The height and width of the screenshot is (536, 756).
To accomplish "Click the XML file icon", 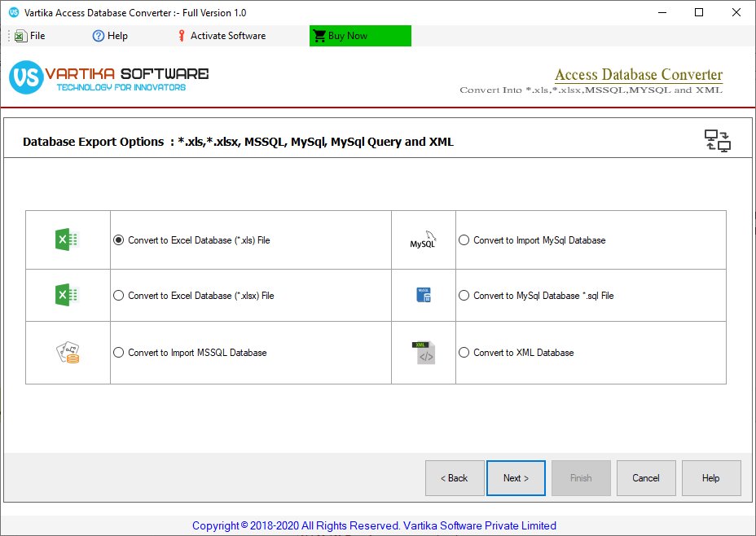I will pos(424,353).
